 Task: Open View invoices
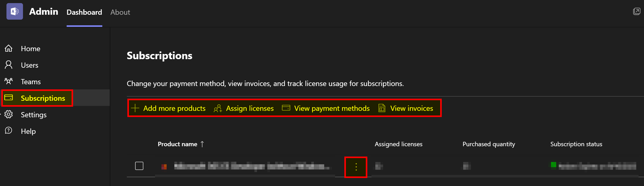point(406,108)
